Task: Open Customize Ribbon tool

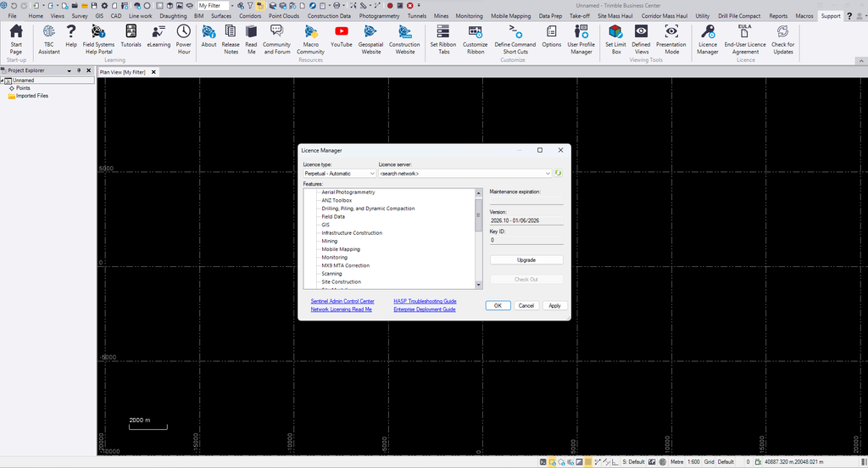Action: [x=475, y=39]
